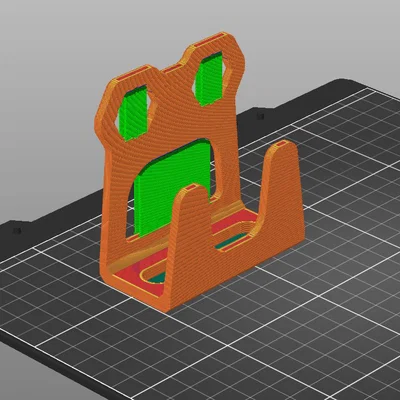This screenshot has height=400, width=400.
Task: Click the green support inside the right hexagonal hole
Action: click(209, 78)
